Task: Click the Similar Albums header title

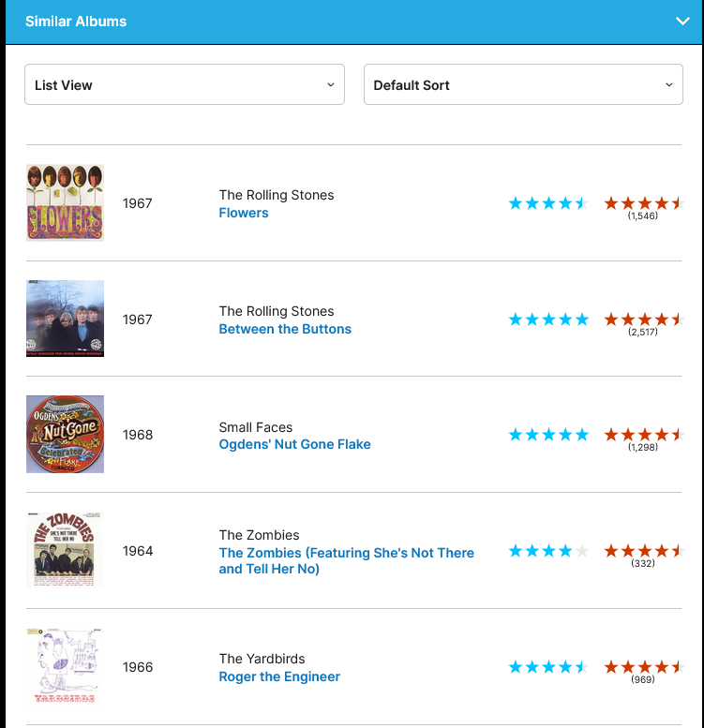Action: coord(76,22)
